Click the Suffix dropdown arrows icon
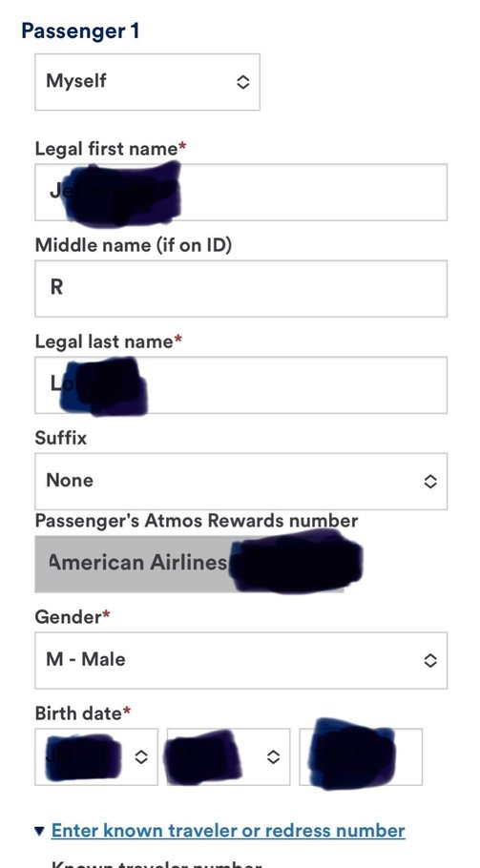This screenshot has height=868, width=480. (430, 482)
